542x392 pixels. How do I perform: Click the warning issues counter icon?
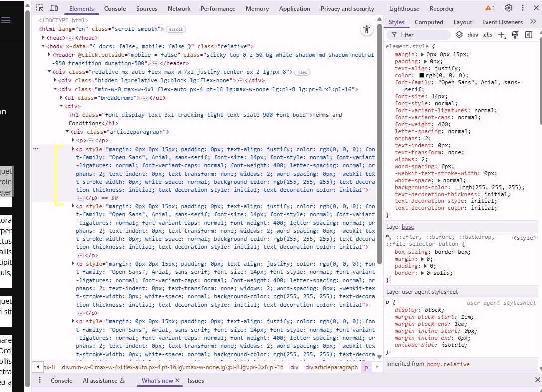point(490,8)
